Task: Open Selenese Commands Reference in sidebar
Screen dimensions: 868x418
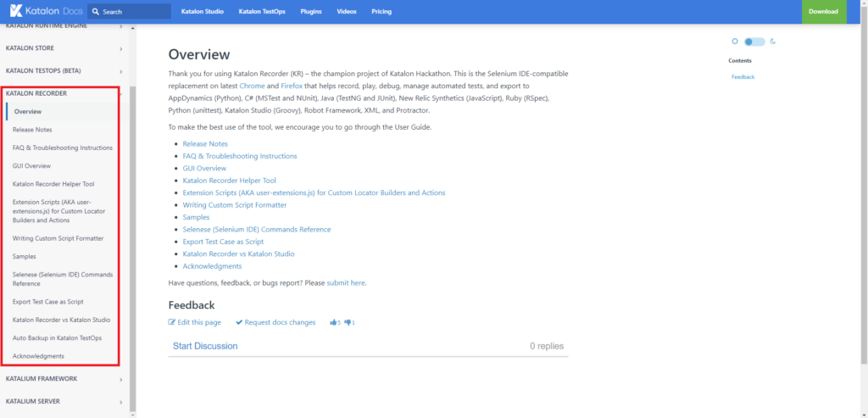Action: point(63,279)
